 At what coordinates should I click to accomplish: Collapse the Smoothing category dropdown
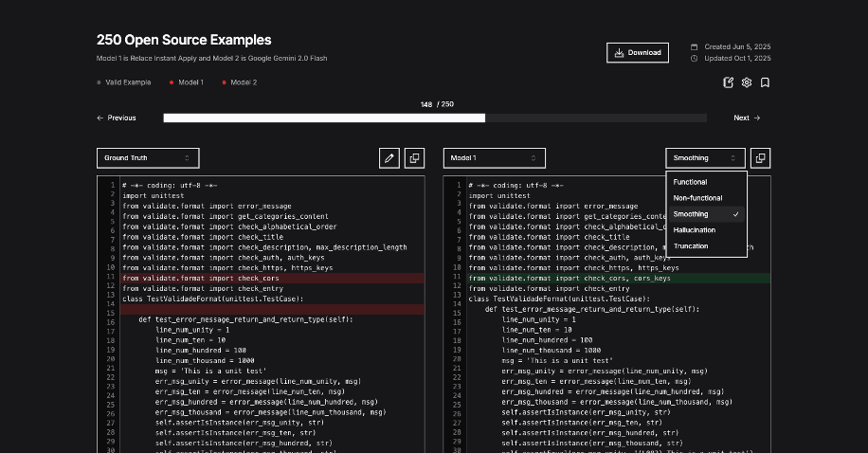coord(705,158)
